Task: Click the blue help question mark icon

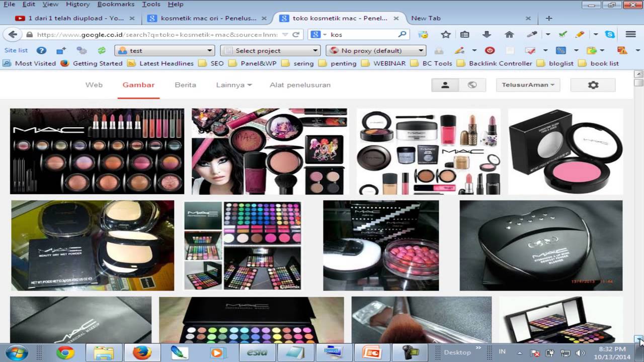Action: tap(41, 50)
